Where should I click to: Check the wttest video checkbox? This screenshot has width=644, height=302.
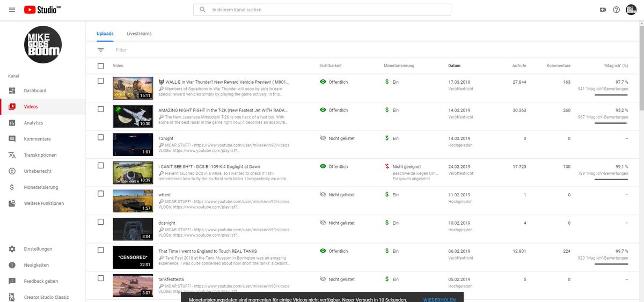pyautogui.click(x=100, y=194)
